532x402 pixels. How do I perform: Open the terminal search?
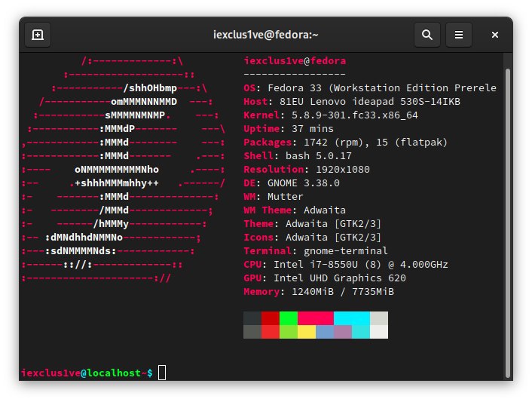tap(427, 35)
